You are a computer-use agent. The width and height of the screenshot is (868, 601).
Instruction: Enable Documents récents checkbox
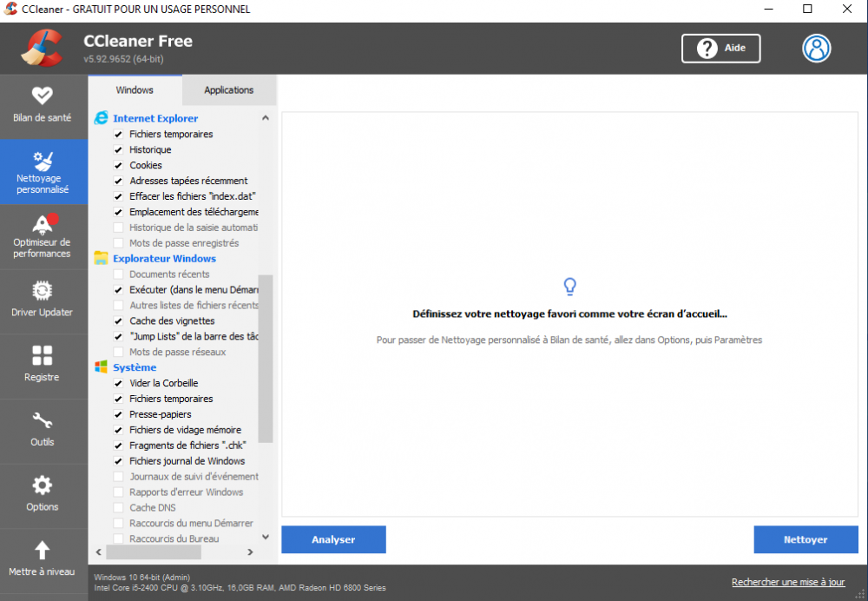click(x=118, y=274)
